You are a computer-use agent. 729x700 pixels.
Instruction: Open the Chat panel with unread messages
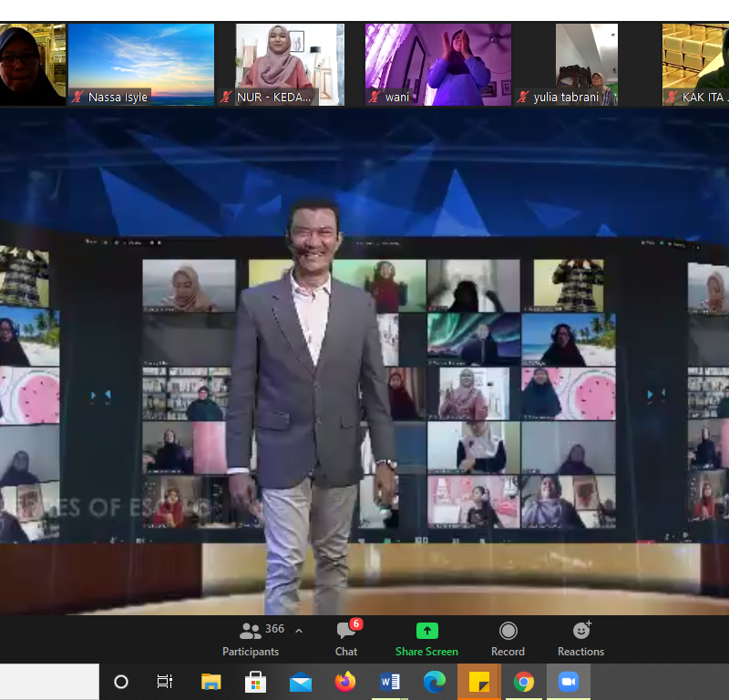(x=346, y=638)
